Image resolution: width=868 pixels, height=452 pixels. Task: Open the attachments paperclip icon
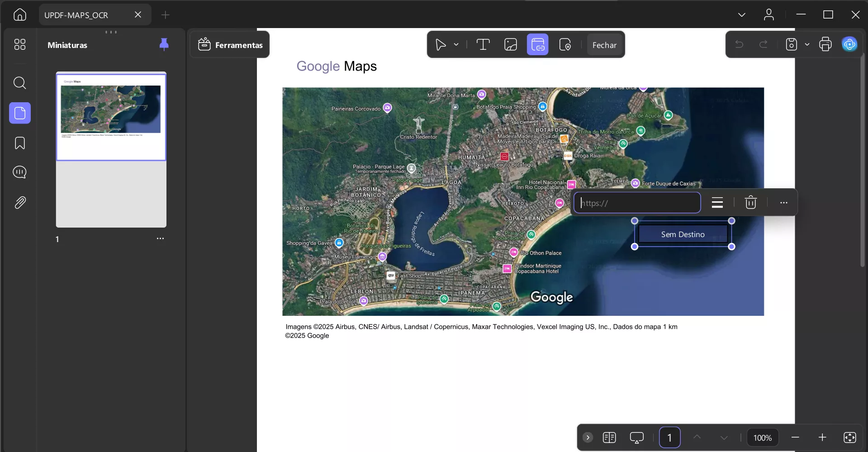(x=20, y=202)
